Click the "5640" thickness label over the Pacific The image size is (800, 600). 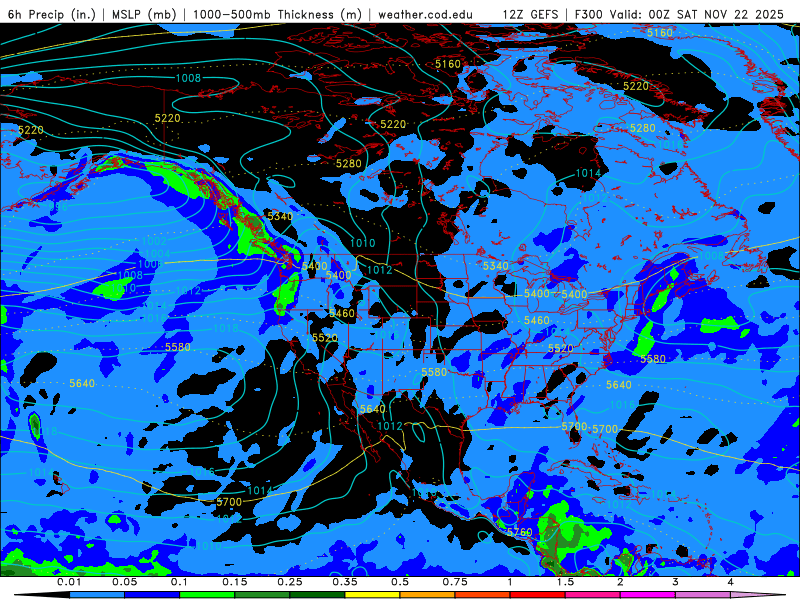(x=82, y=383)
